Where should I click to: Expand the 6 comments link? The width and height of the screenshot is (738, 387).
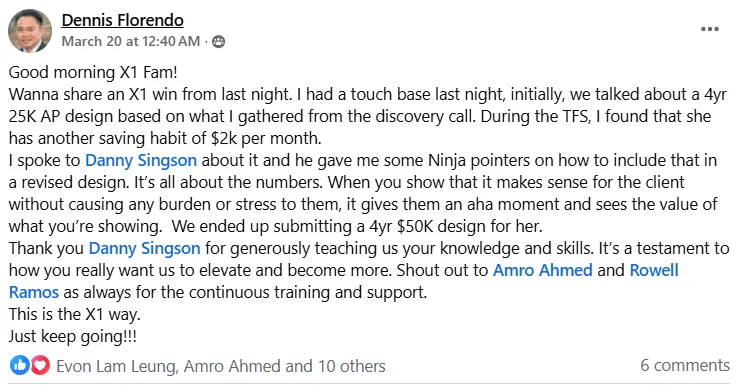(685, 365)
